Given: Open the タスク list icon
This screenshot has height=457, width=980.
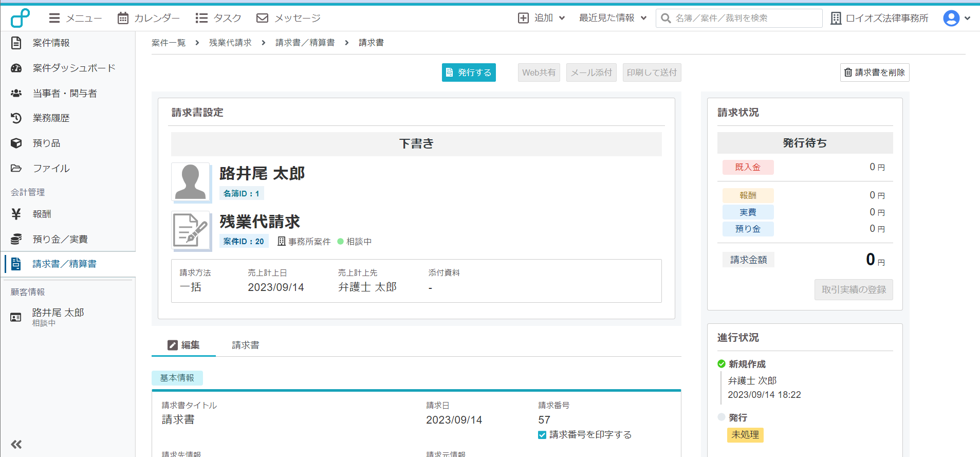Looking at the screenshot, I should click(201, 19).
